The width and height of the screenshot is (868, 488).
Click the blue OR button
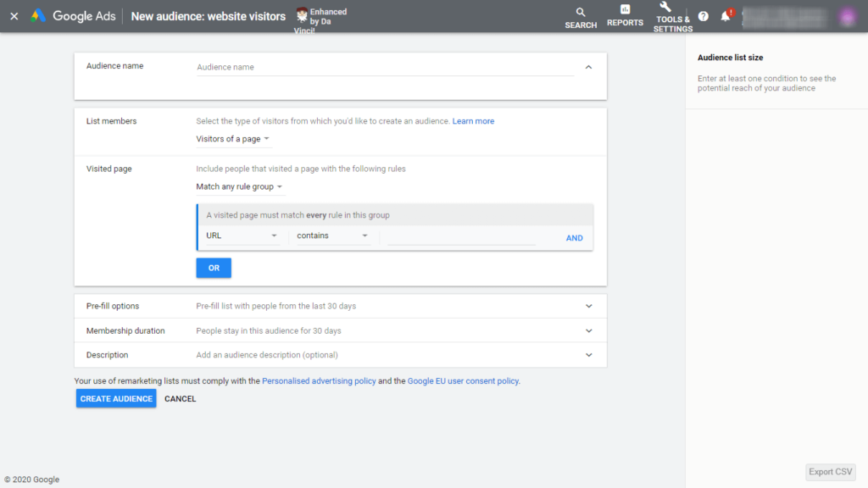214,268
